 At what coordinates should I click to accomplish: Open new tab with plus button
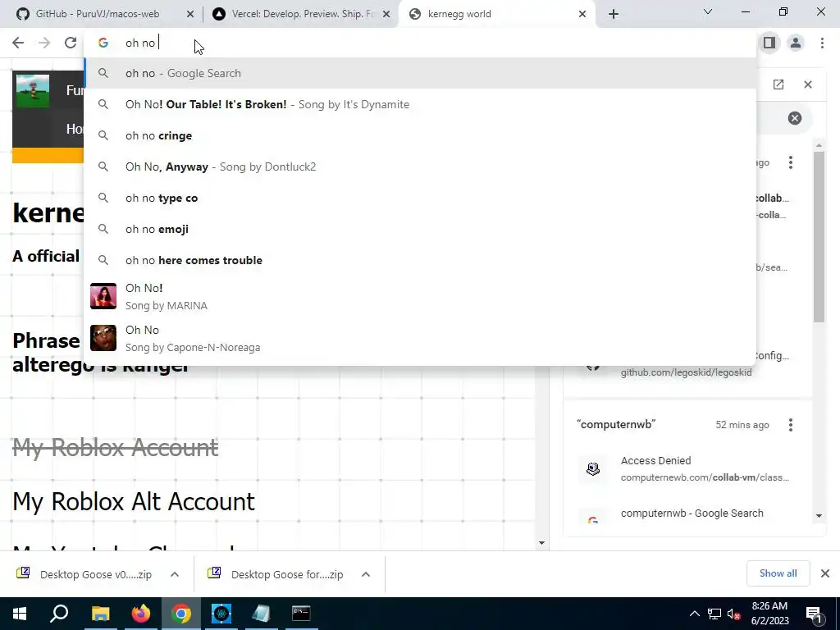coord(614,14)
